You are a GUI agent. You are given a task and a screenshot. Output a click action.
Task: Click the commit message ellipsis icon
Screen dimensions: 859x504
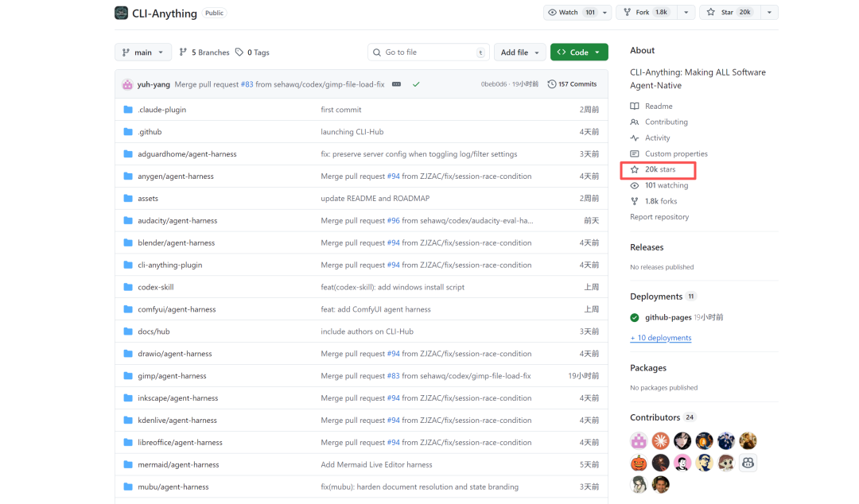coord(396,84)
